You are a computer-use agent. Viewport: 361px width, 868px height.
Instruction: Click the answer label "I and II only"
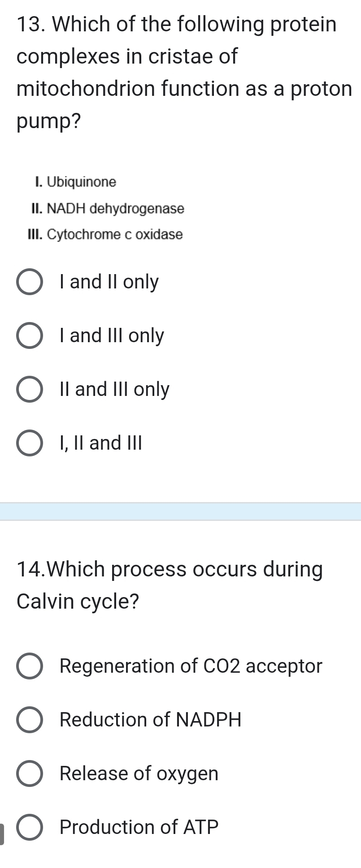coord(109,282)
